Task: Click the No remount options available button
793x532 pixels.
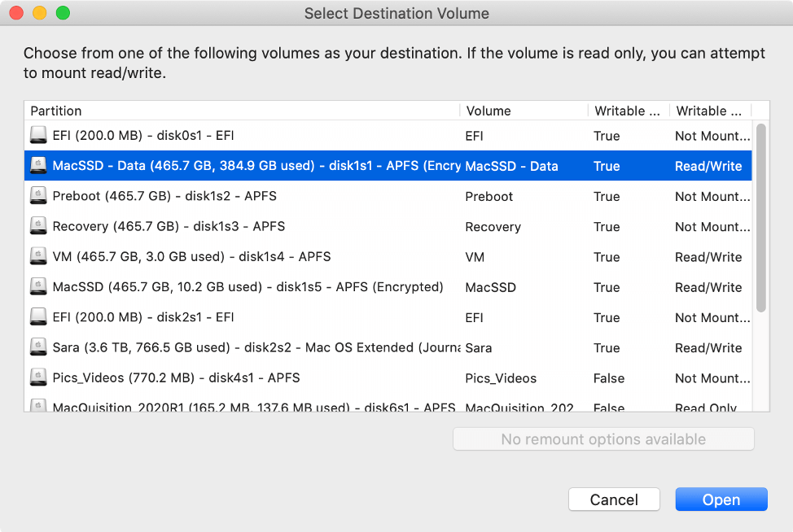Action: point(603,439)
